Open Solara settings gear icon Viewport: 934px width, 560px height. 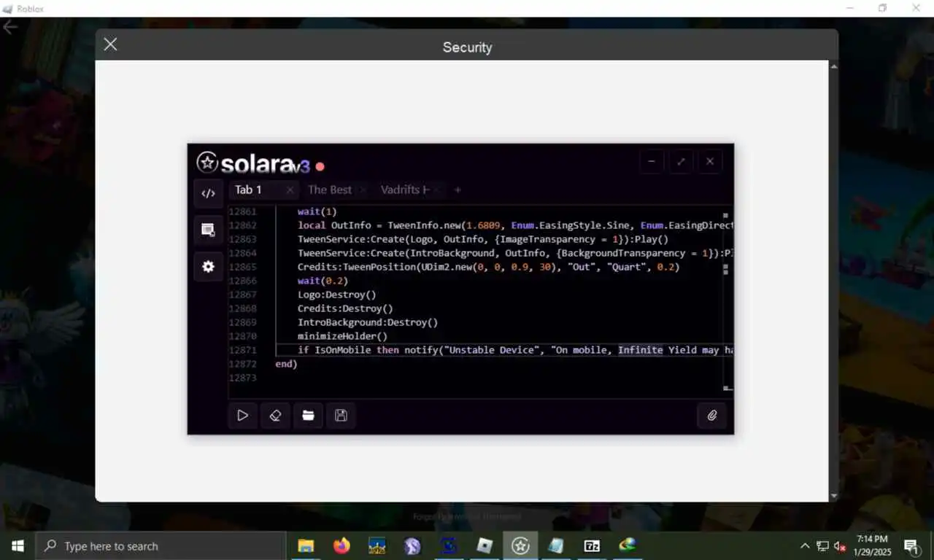[208, 267]
